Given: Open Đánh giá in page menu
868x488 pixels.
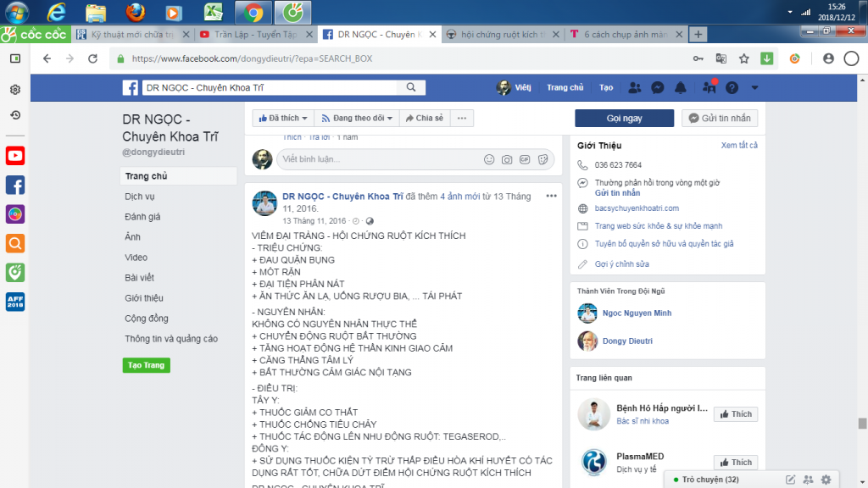Looking at the screenshot, I should (142, 217).
